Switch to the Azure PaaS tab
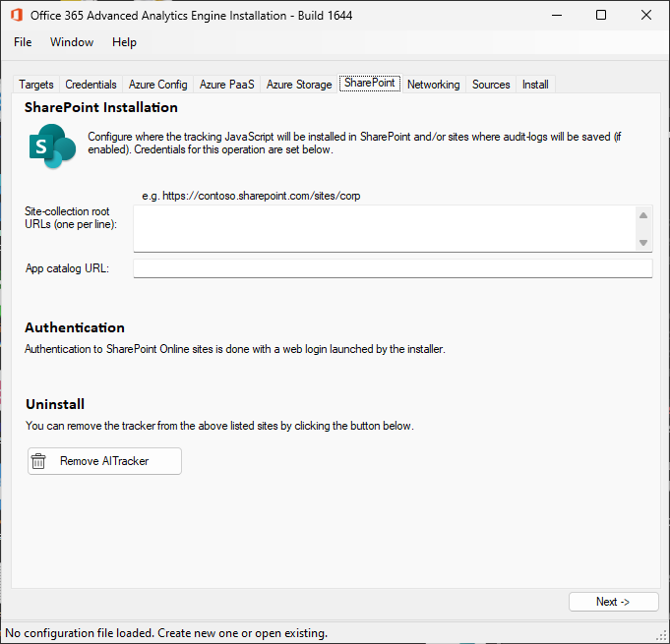This screenshot has width=670, height=644. pyautogui.click(x=227, y=85)
